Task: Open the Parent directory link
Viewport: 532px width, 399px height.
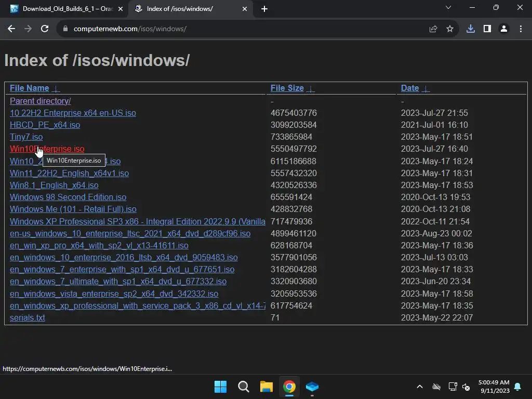Action: 41,101
